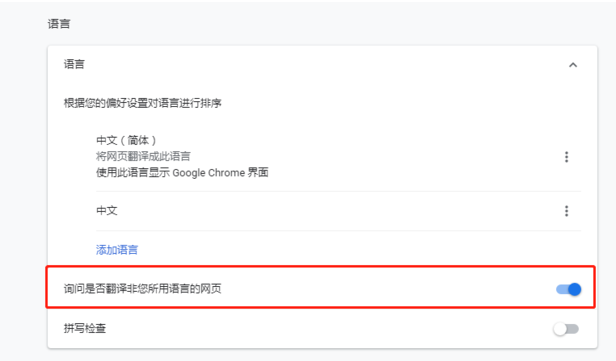
Task: Click the 添加语言 link
Action: point(117,250)
